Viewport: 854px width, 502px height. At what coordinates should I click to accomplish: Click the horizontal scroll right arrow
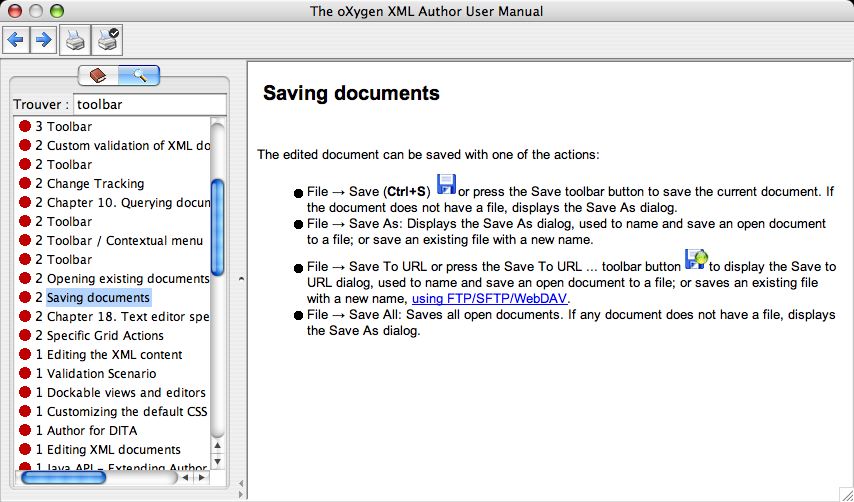[x=202, y=477]
